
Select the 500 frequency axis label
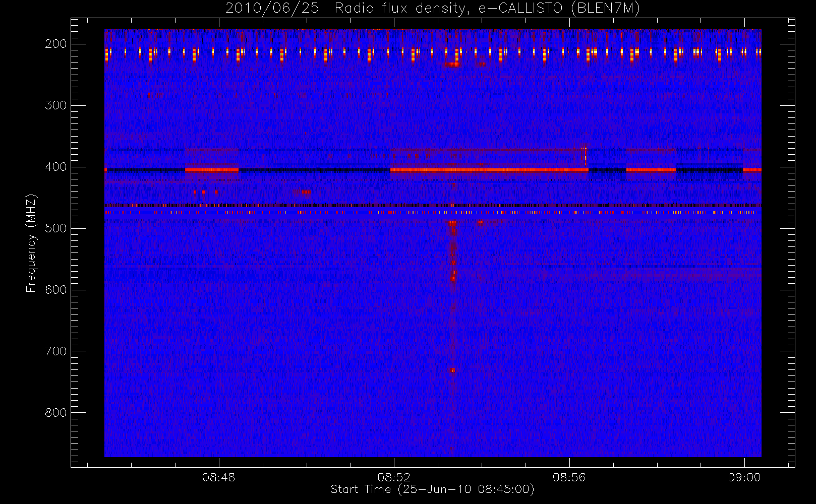coord(55,228)
